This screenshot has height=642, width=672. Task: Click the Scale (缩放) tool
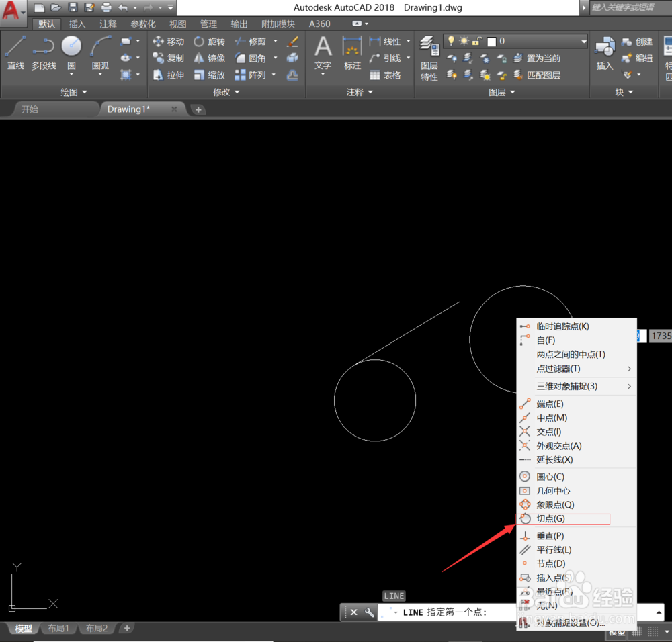pos(209,75)
